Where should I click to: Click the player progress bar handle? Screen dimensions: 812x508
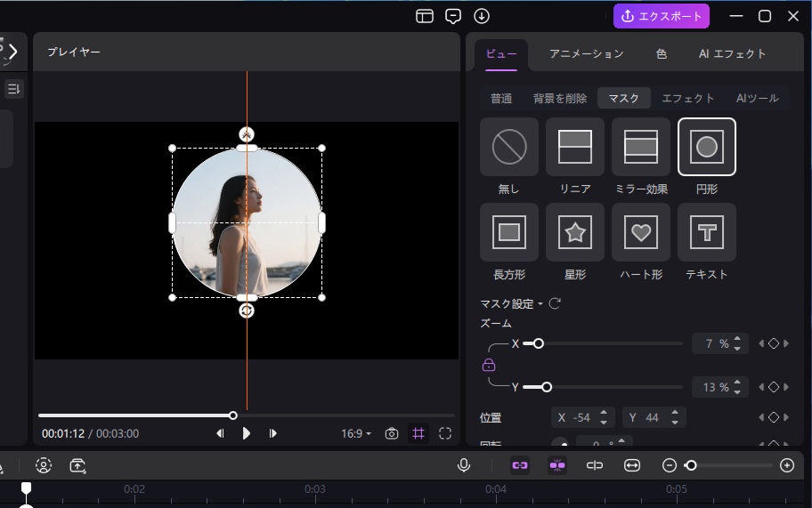pos(233,415)
